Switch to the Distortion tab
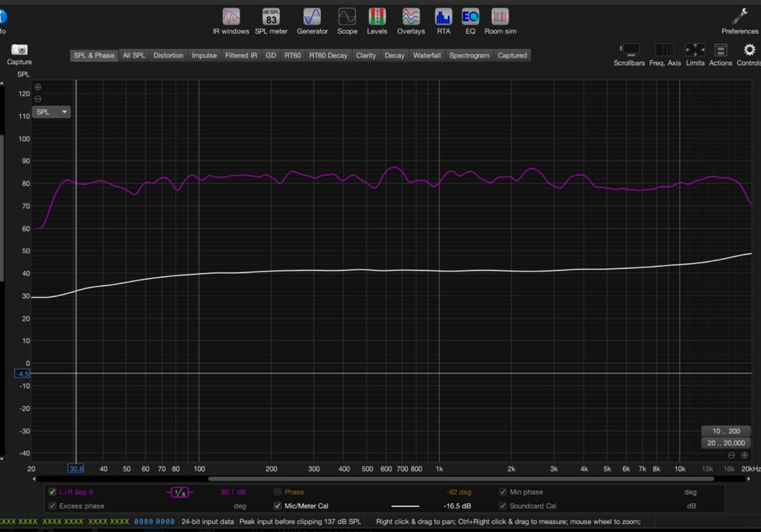The width and height of the screenshot is (761, 532). coord(168,55)
